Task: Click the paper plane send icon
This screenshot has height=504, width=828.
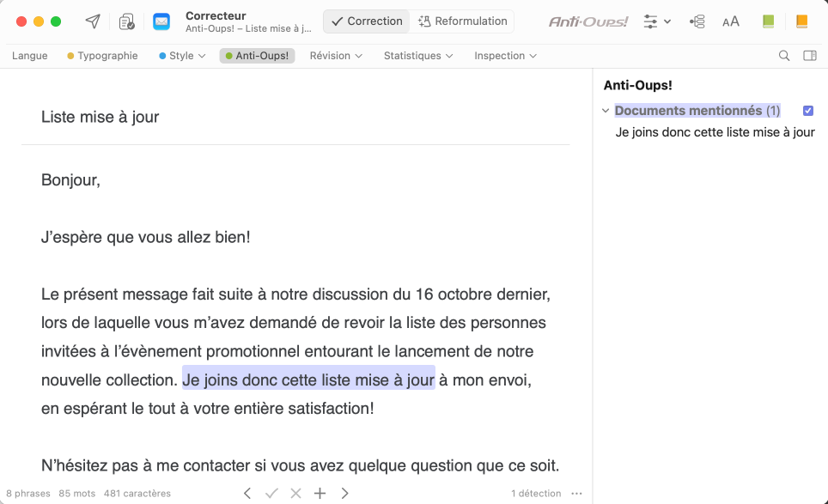Action: tap(92, 21)
